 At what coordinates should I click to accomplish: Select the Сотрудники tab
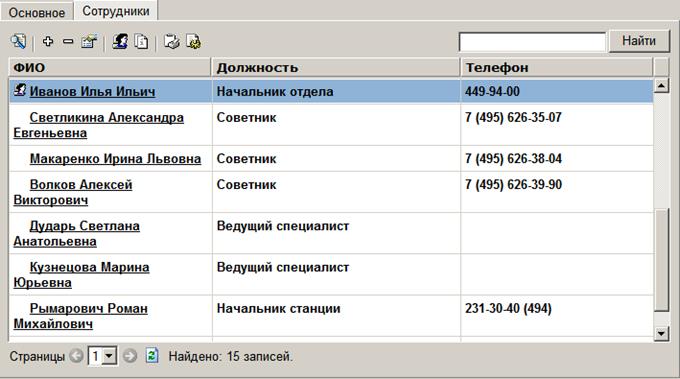tap(116, 11)
